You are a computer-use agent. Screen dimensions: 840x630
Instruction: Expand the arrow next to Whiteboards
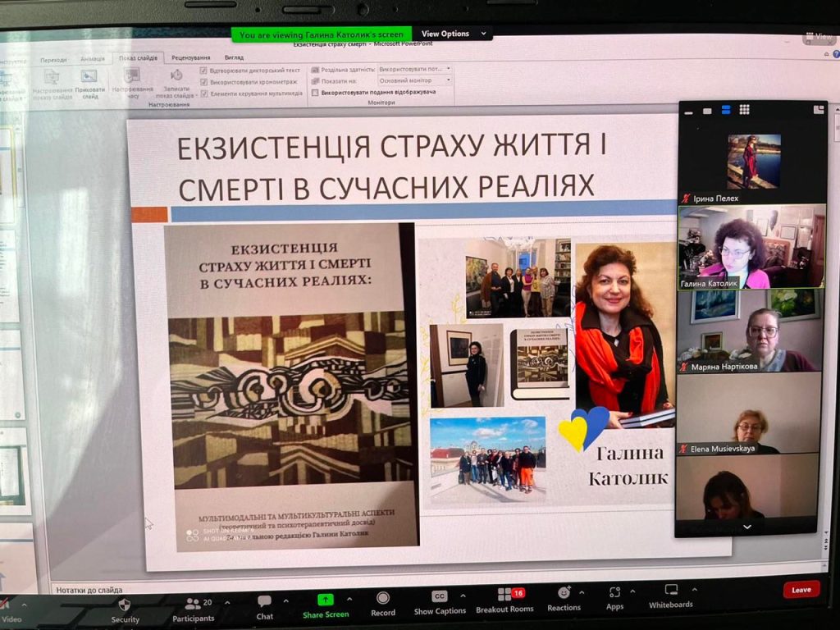694,589
